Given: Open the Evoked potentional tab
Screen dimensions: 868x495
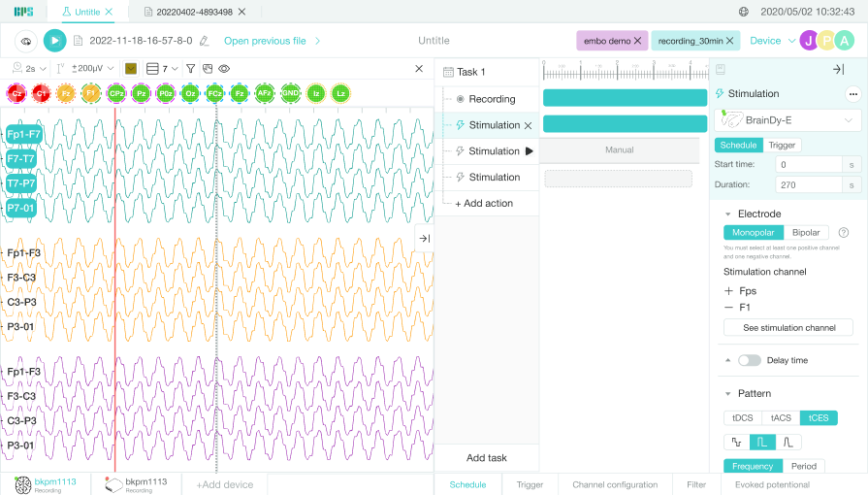Looking at the screenshot, I should point(772,484).
